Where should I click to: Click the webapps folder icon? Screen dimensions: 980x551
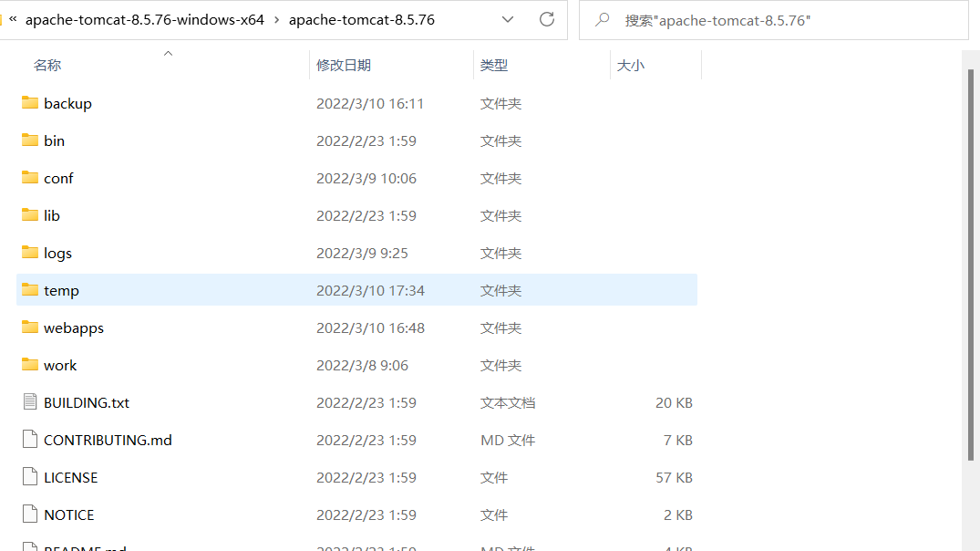pyautogui.click(x=30, y=327)
